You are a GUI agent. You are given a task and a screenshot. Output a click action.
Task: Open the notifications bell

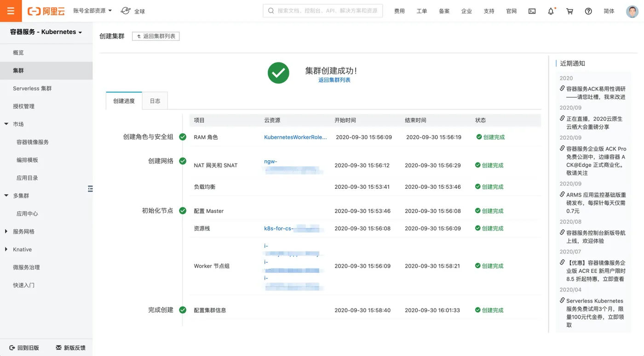551,11
